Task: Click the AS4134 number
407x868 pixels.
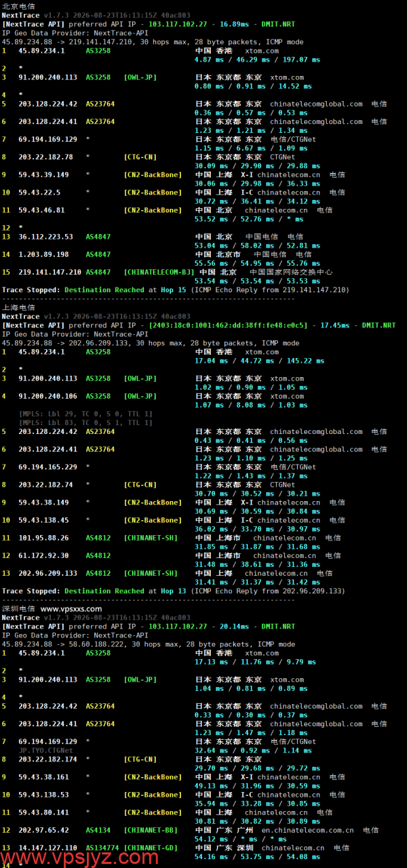Action: pyautogui.click(x=98, y=830)
